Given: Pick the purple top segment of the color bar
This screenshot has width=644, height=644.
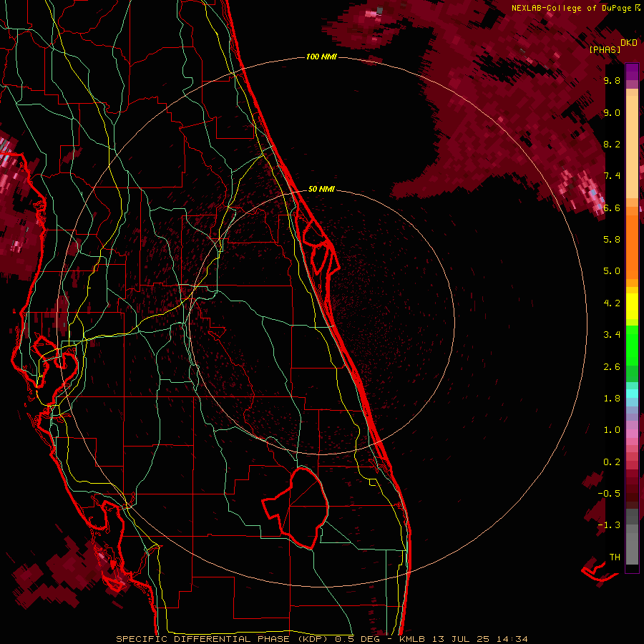Looking at the screenshot, I should click(632, 72).
